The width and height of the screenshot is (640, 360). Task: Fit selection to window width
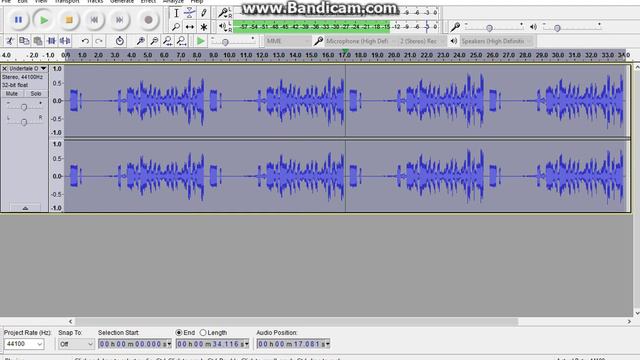168,41
